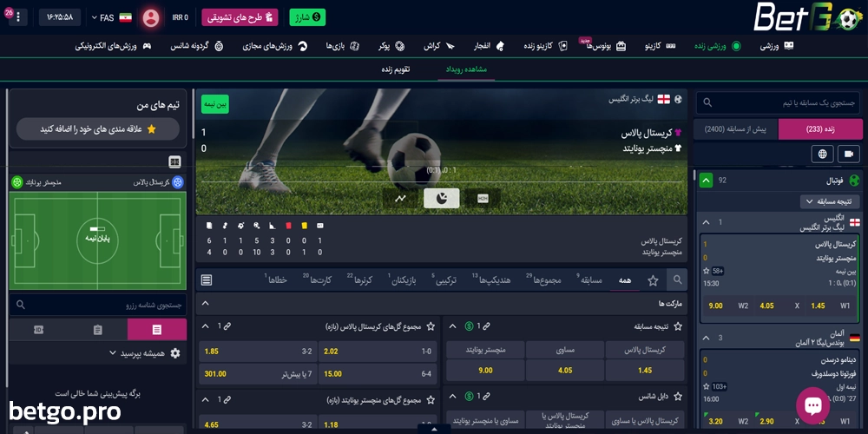Switch to the زنده (233) tab
The image size is (868, 434).
coord(820,129)
